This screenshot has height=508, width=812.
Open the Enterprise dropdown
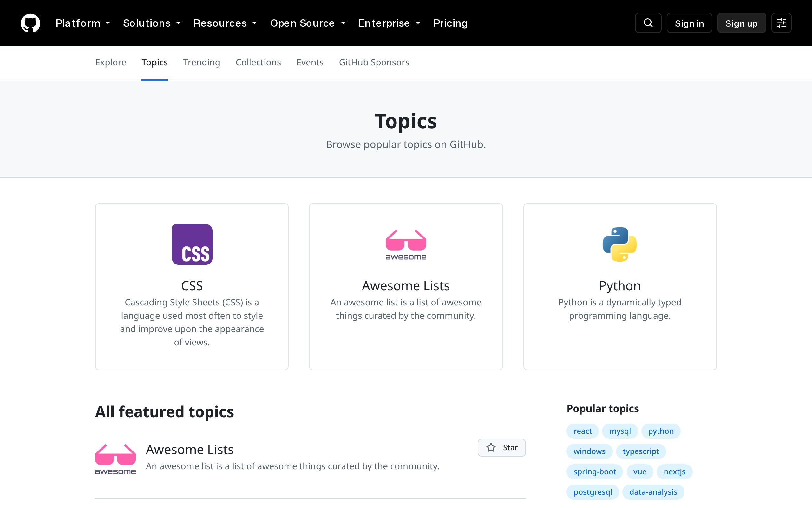click(x=389, y=23)
